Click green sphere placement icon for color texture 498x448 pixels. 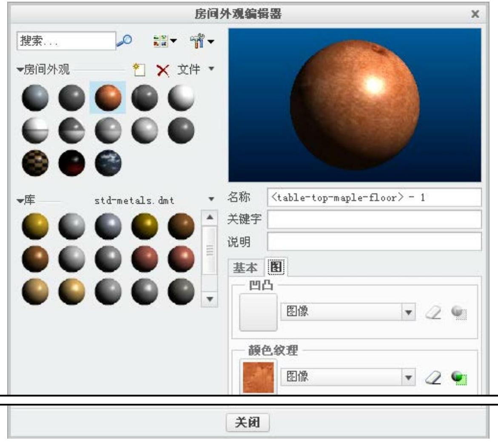coord(459,377)
